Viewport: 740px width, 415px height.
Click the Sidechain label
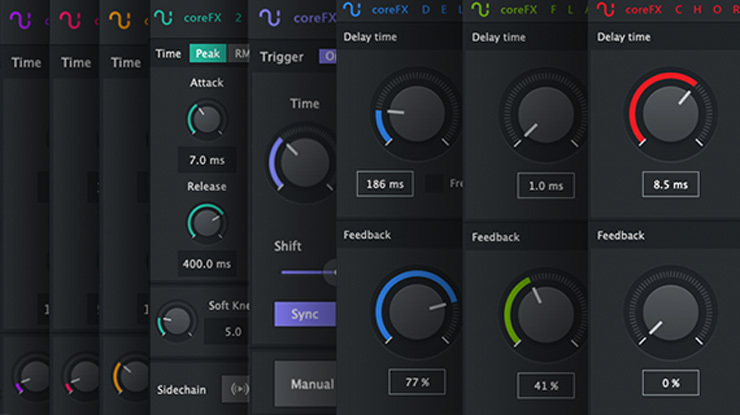(x=182, y=390)
